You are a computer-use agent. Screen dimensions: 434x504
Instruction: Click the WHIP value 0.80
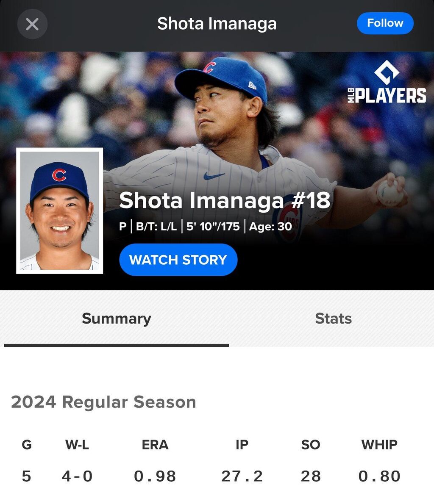click(x=379, y=476)
